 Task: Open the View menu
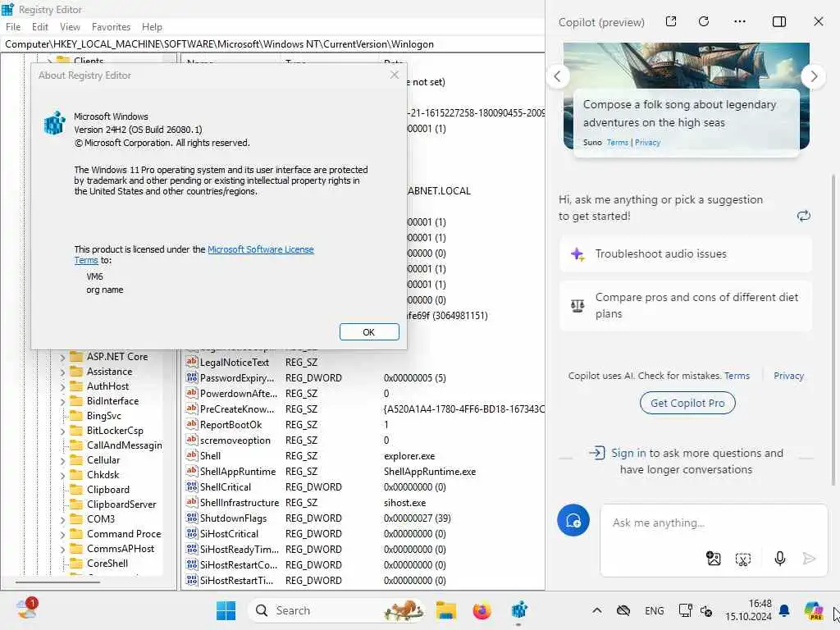[70, 27]
